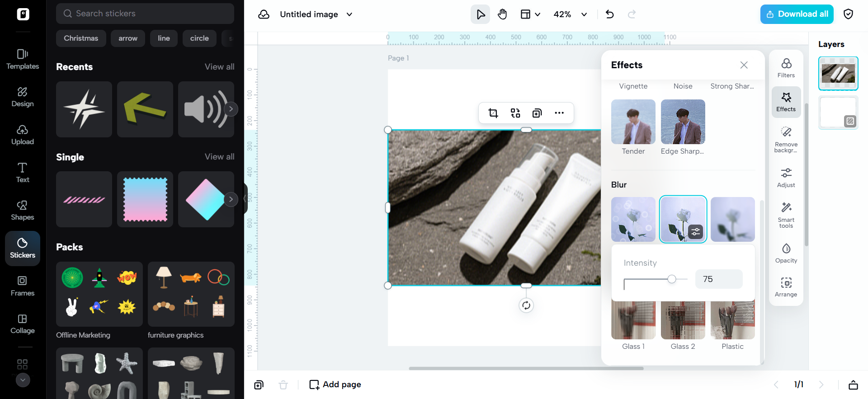
Task: Open the Opacity control
Action: (x=786, y=253)
